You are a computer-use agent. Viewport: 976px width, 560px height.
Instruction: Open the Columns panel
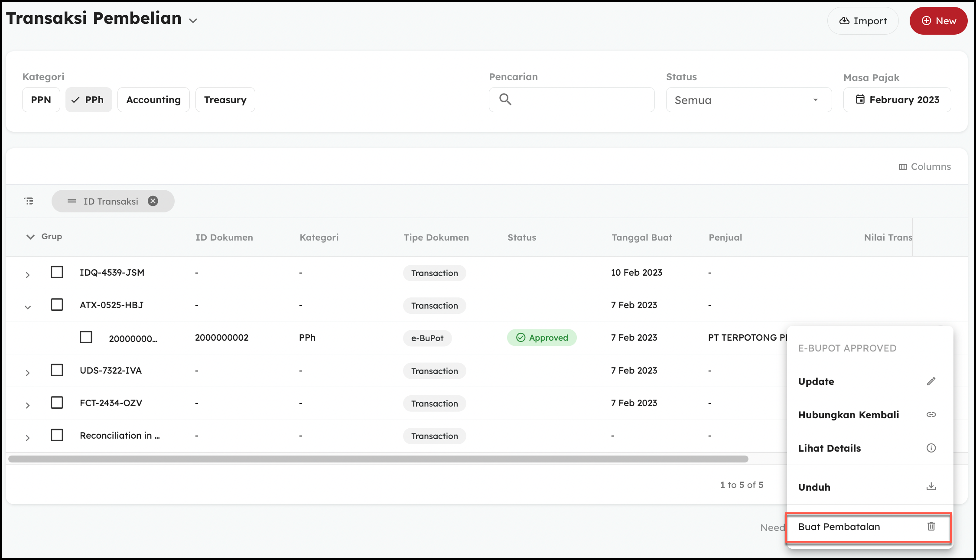click(924, 167)
